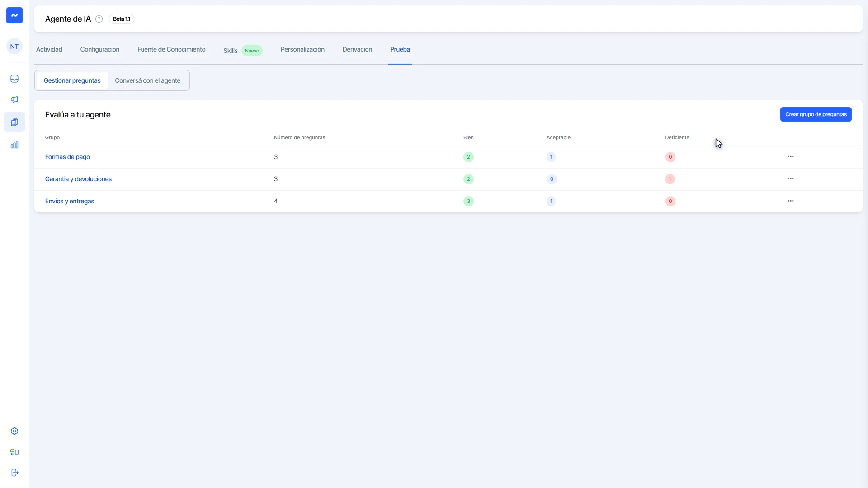Select the clipboard AI agent sidebar icon
The height and width of the screenshot is (488, 868).
14,122
